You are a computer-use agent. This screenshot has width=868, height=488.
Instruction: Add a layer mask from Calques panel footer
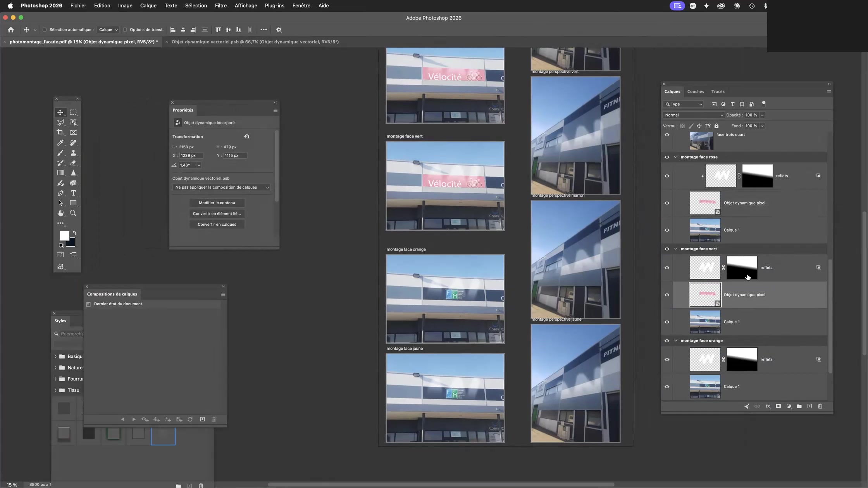pos(778,406)
